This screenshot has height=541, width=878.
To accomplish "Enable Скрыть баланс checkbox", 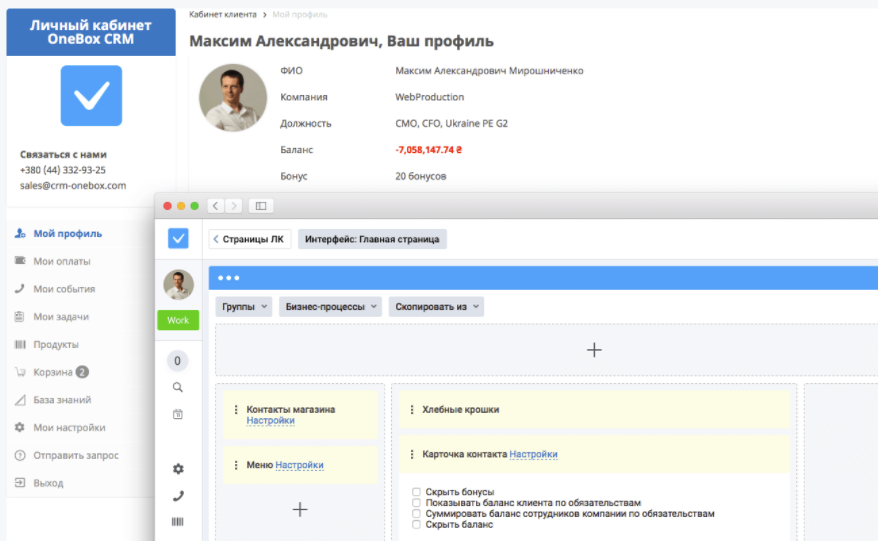I will pos(416,525).
